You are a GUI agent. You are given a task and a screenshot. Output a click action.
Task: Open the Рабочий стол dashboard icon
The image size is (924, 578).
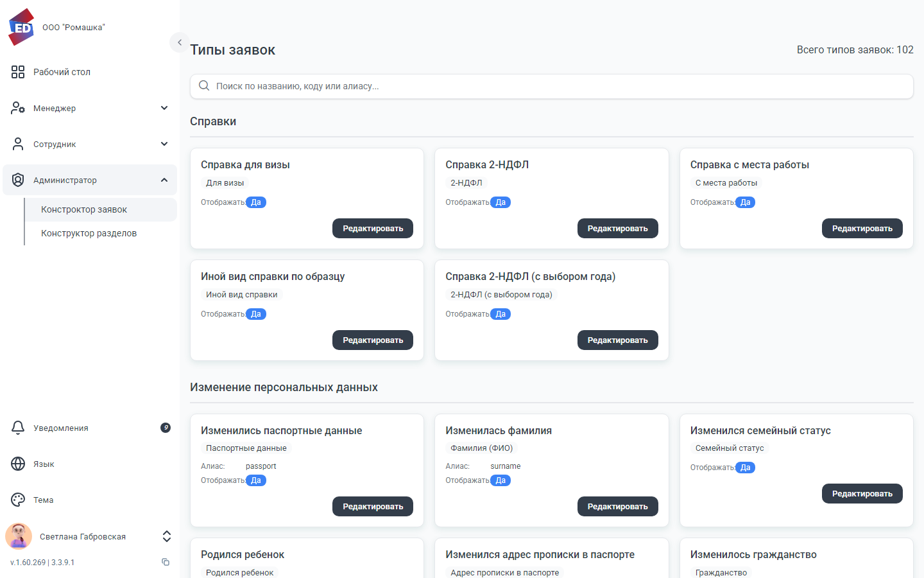(x=18, y=72)
